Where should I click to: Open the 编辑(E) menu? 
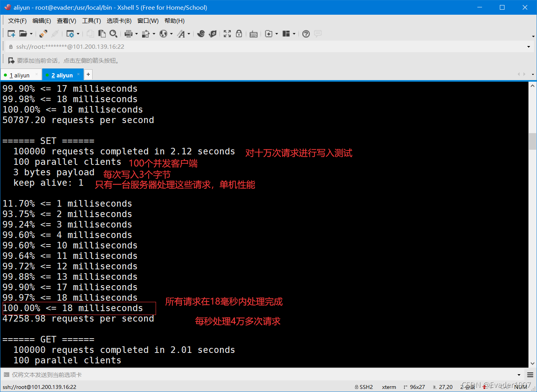pyautogui.click(x=42, y=21)
